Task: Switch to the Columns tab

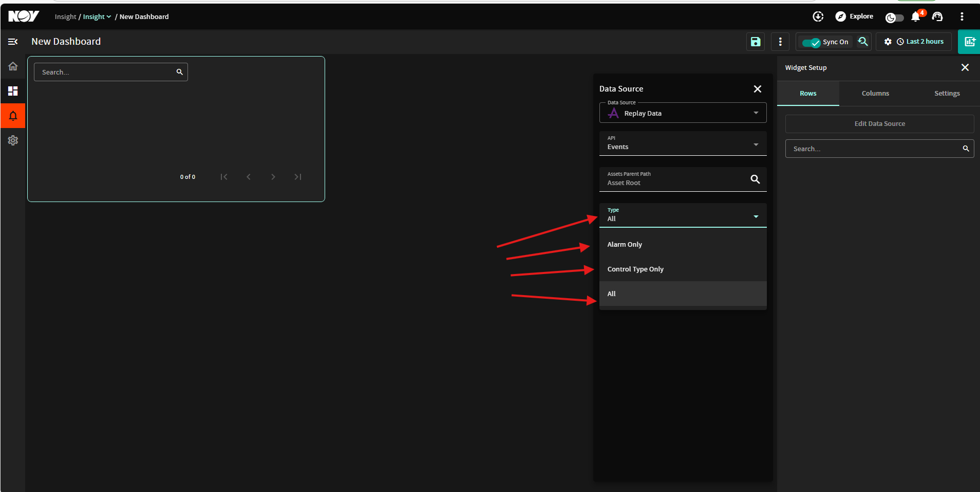Action: point(875,93)
